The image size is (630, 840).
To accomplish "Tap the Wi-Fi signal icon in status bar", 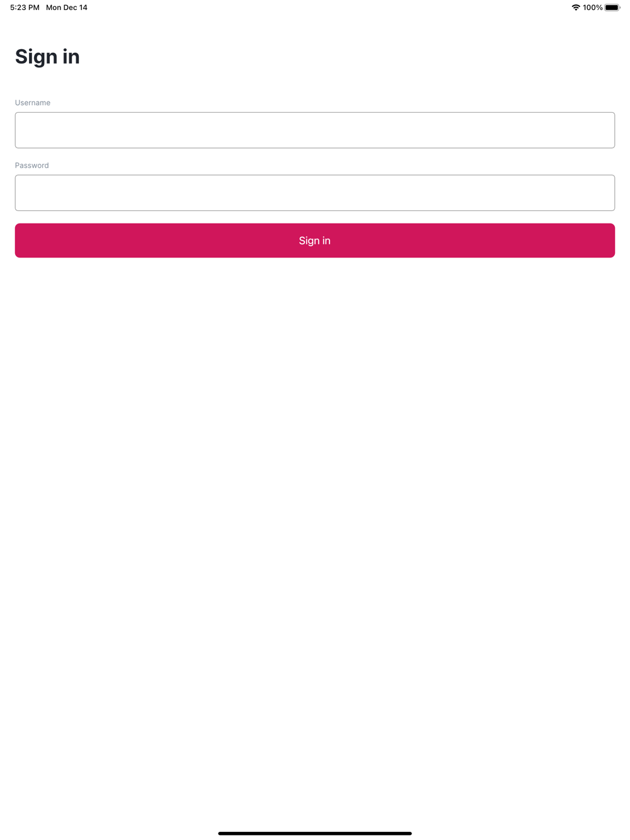I will (x=575, y=8).
